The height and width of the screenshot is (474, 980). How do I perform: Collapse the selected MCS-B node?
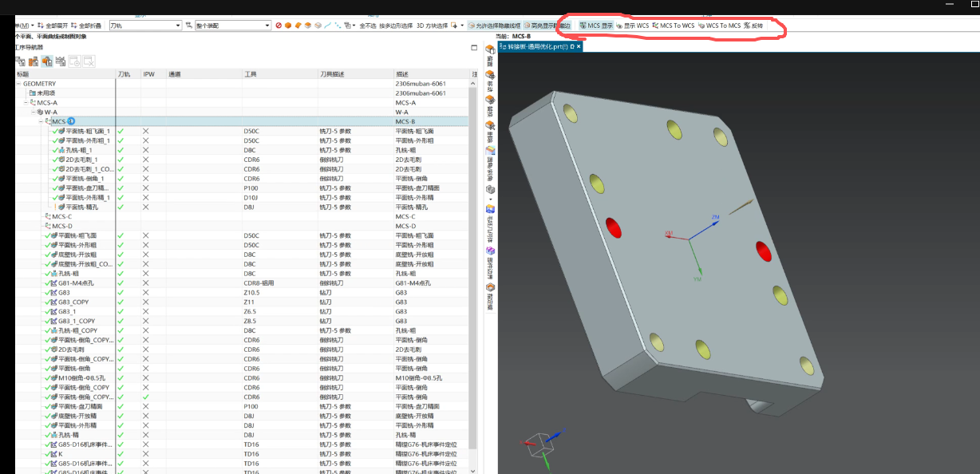[x=40, y=121]
